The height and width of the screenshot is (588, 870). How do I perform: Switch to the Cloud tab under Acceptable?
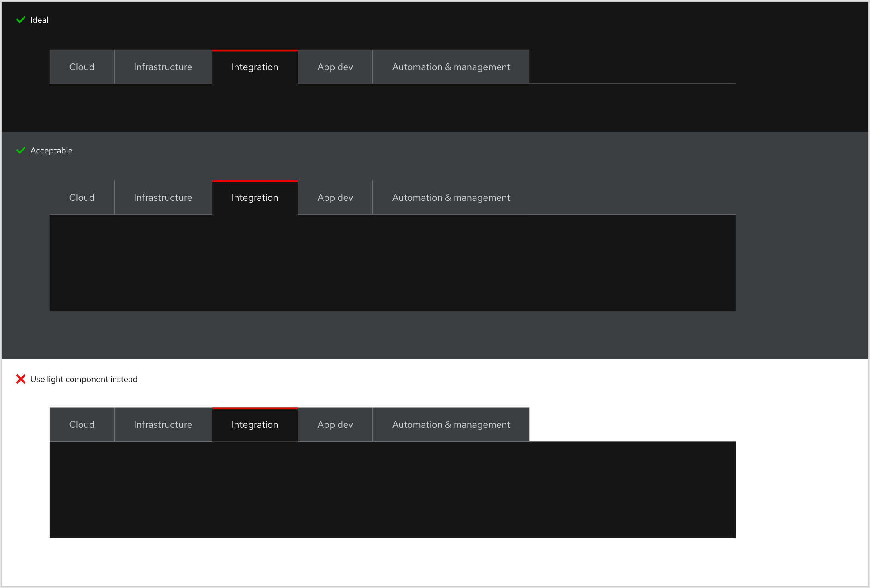[x=82, y=197]
